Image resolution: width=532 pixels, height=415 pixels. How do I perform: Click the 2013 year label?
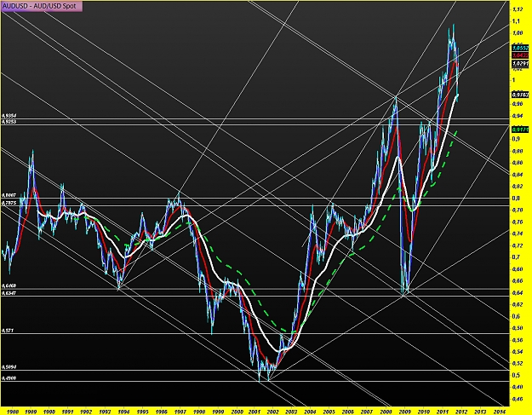coord(480,412)
